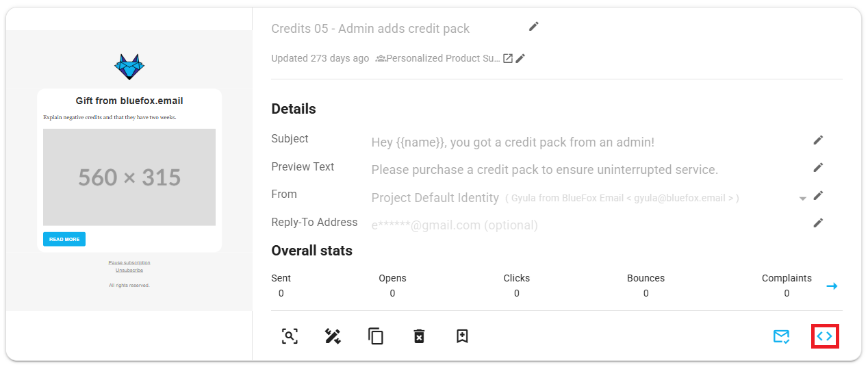Click the READ MORE button in preview
868x365 pixels.
pos(64,239)
